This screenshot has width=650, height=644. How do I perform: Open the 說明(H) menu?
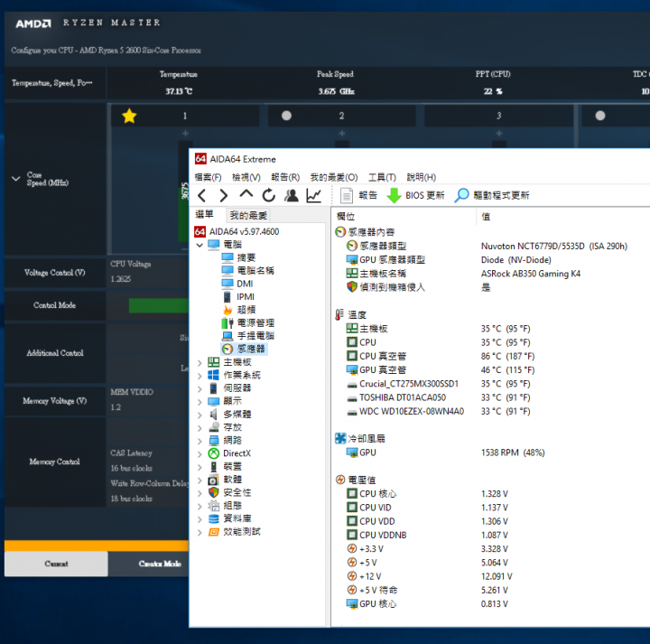coord(422,177)
